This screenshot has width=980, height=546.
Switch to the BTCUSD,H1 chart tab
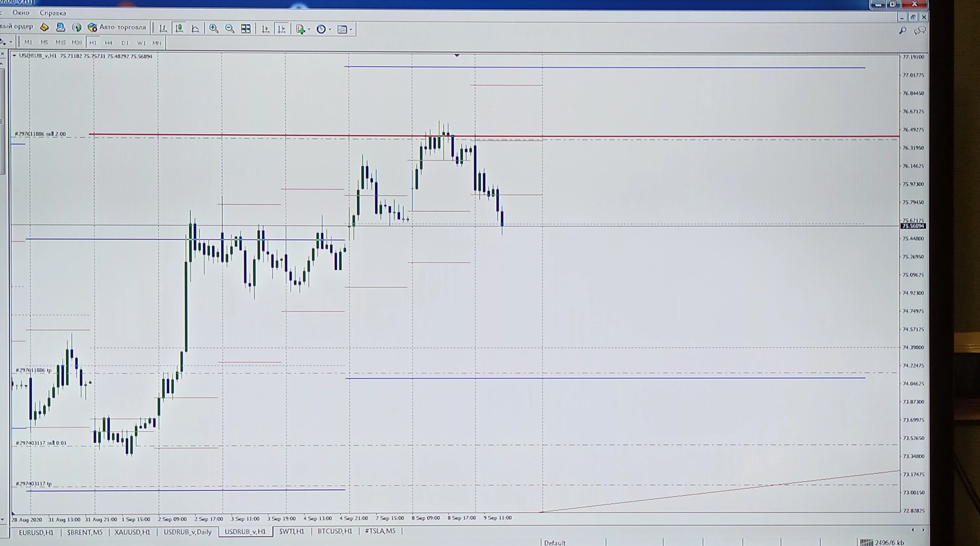pos(335,531)
